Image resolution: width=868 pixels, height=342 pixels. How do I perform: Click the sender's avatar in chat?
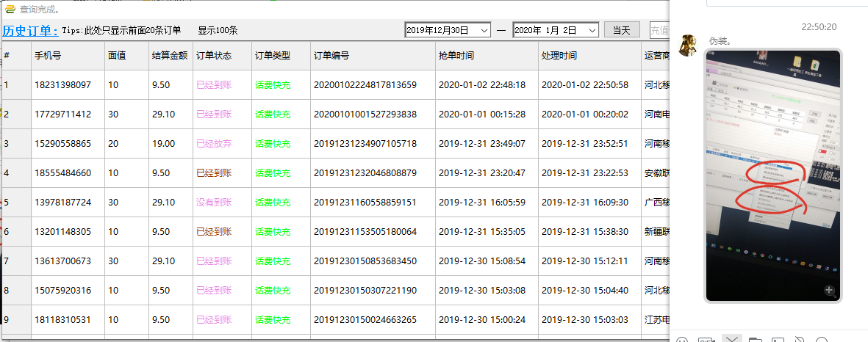click(687, 46)
